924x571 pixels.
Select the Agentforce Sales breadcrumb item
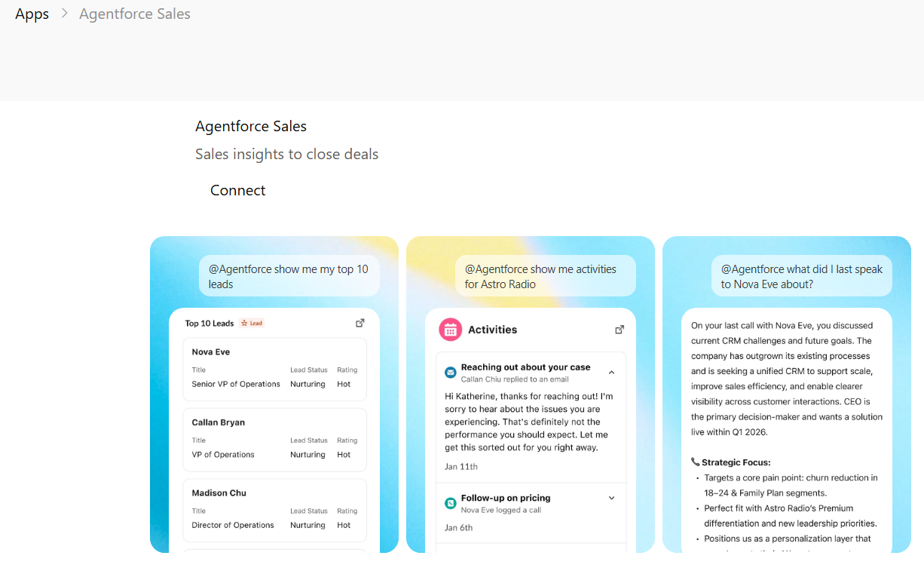coord(134,13)
